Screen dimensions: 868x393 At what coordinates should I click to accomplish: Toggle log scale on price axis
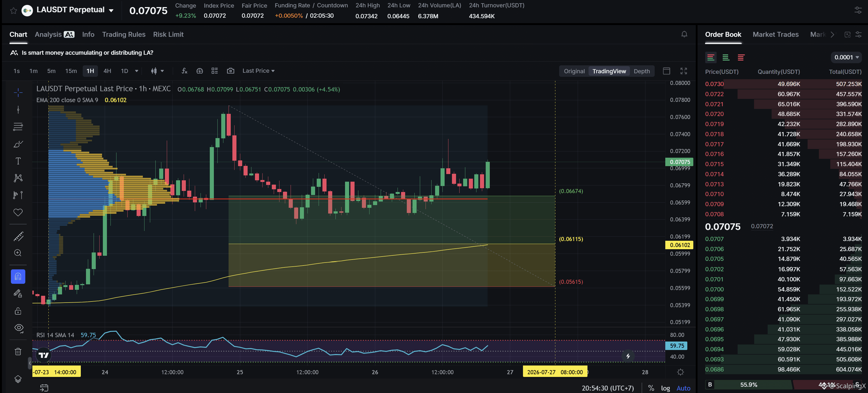[666, 388]
